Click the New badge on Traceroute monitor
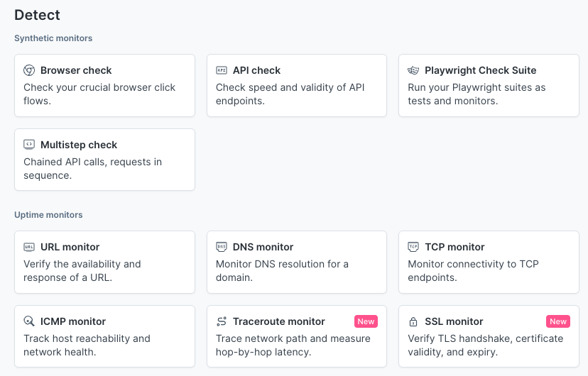This screenshot has width=588, height=376. tap(366, 321)
